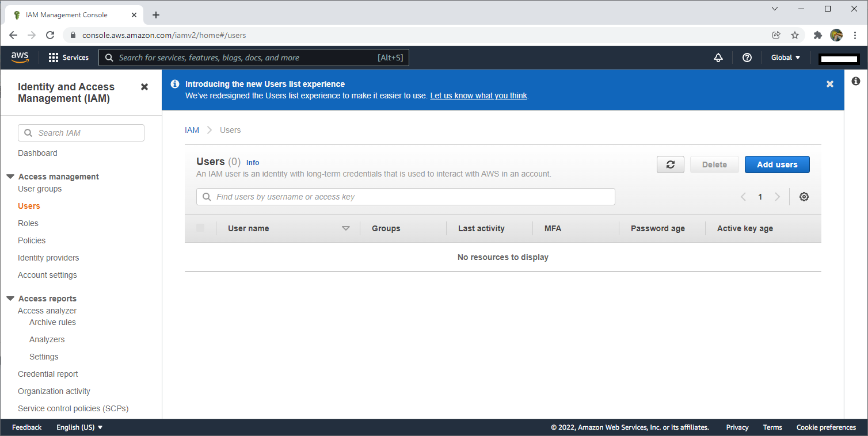Viewport: 868px width, 436px height.
Task: Open Analyzers in the sidebar
Action: coord(47,339)
